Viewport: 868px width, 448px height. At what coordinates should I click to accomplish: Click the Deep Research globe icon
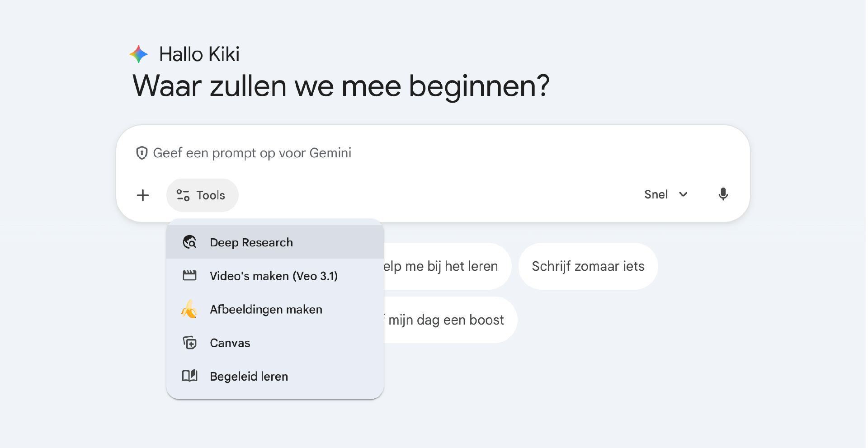coord(189,242)
